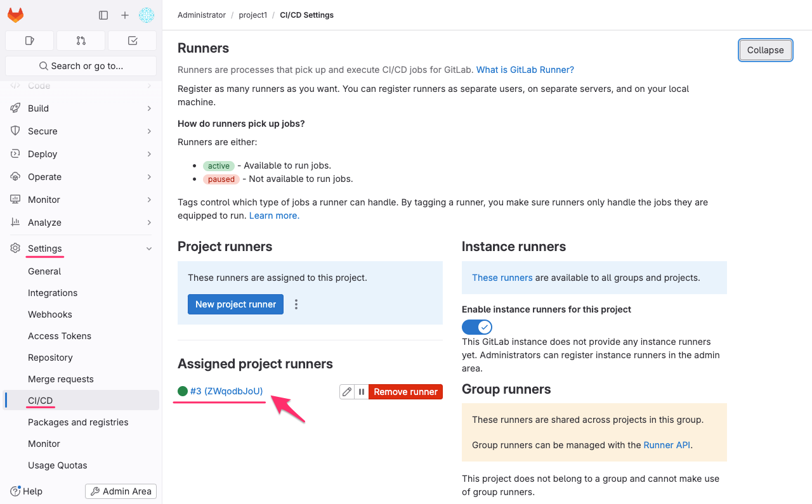The image size is (812, 504).
Task: Open the assigned issues shortcut
Action: tap(29, 41)
